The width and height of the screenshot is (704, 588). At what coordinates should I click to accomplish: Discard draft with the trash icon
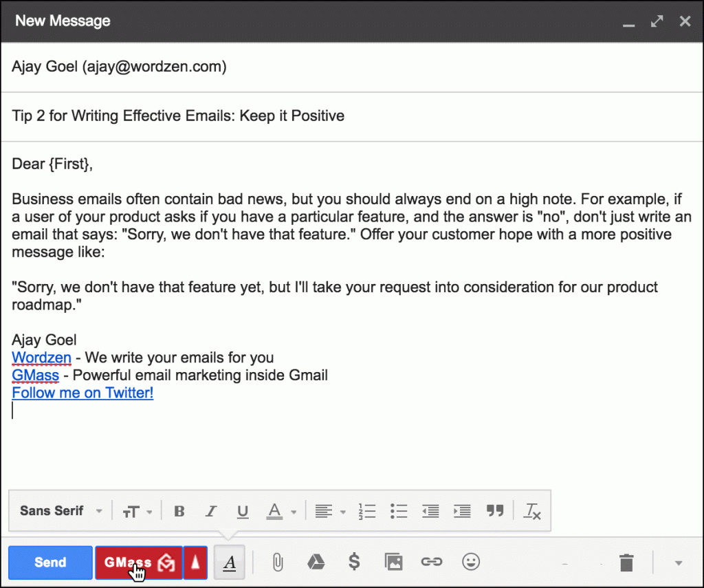(x=626, y=563)
